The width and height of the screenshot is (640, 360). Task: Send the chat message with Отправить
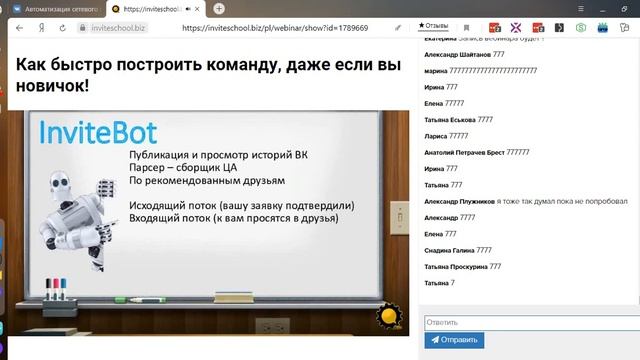[x=454, y=340]
